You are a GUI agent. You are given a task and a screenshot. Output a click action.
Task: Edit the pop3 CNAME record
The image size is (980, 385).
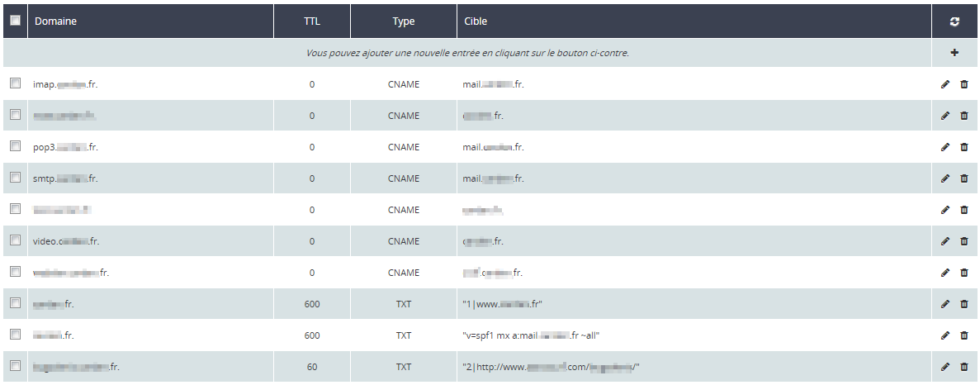[x=945, y=147]
